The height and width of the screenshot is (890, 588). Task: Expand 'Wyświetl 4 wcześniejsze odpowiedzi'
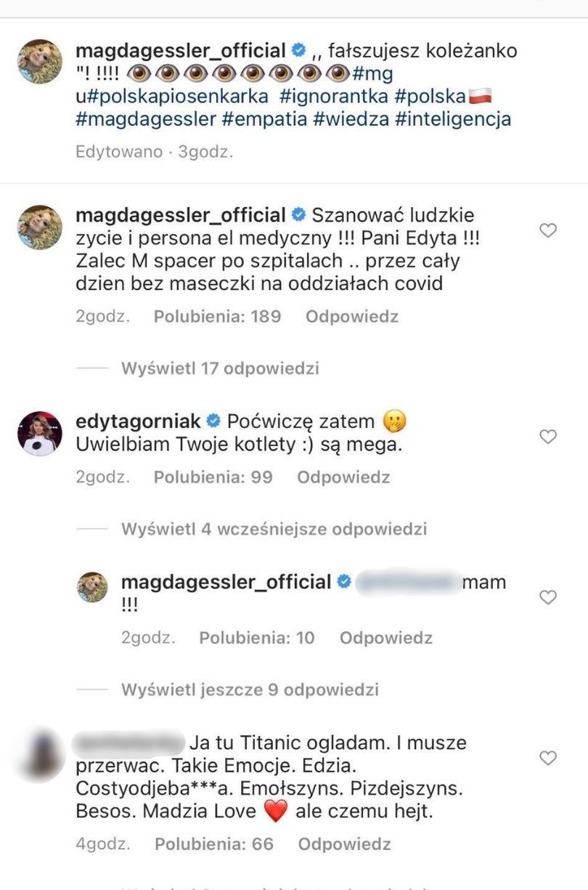274,529
